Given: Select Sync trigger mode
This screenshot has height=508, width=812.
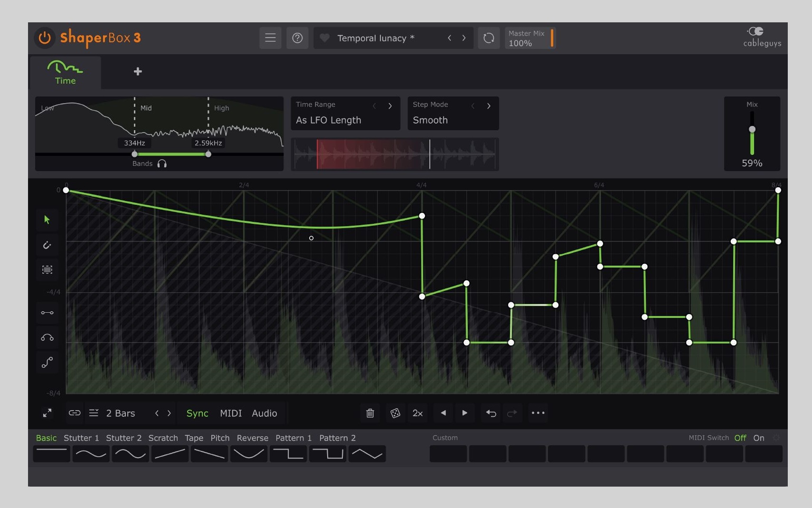Looking at the screenshot, I should 197,413.
